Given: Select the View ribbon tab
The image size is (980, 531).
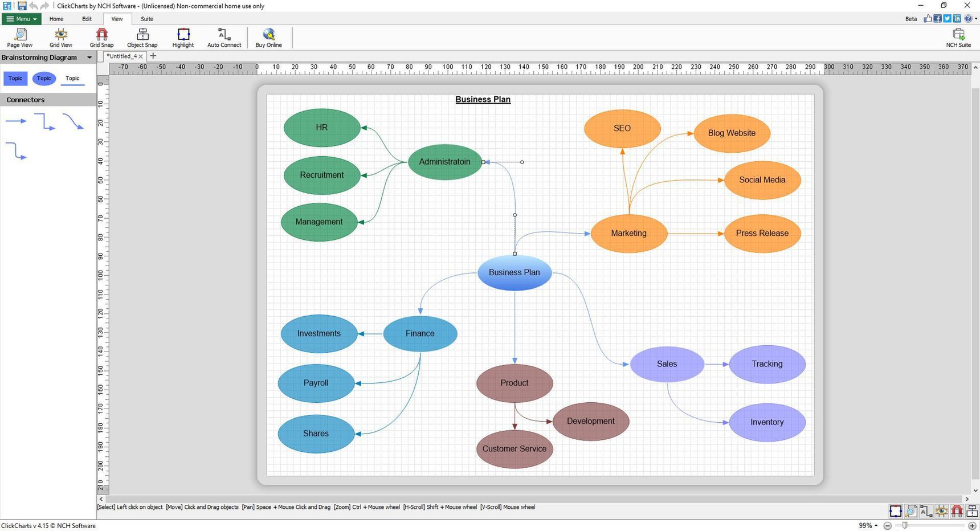Looking at the screenshot, I should [x=117, y=19].
